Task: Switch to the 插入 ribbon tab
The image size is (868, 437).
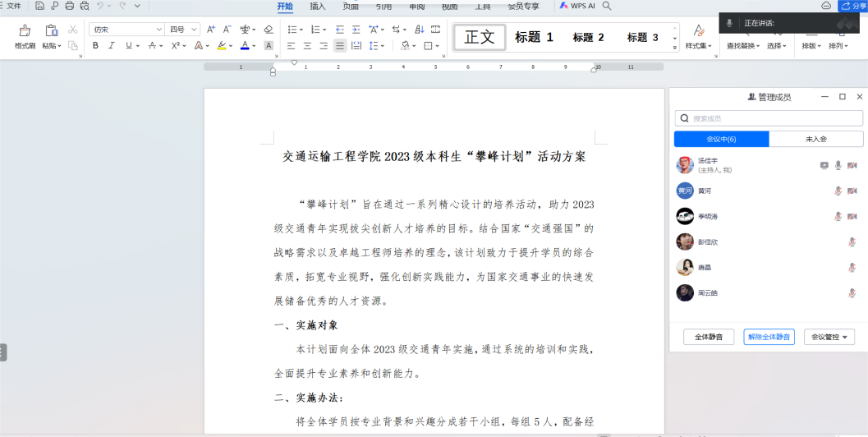Action: [317, 6]
